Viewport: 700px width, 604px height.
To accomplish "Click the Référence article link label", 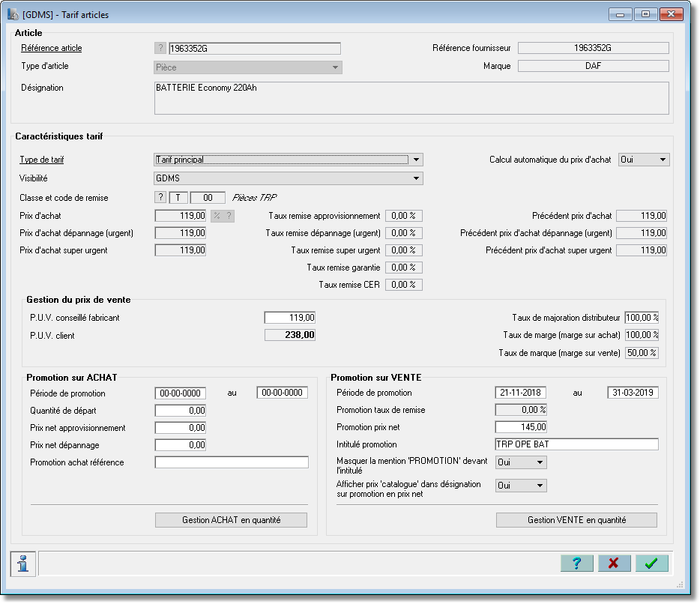I will tap(52, 48).
